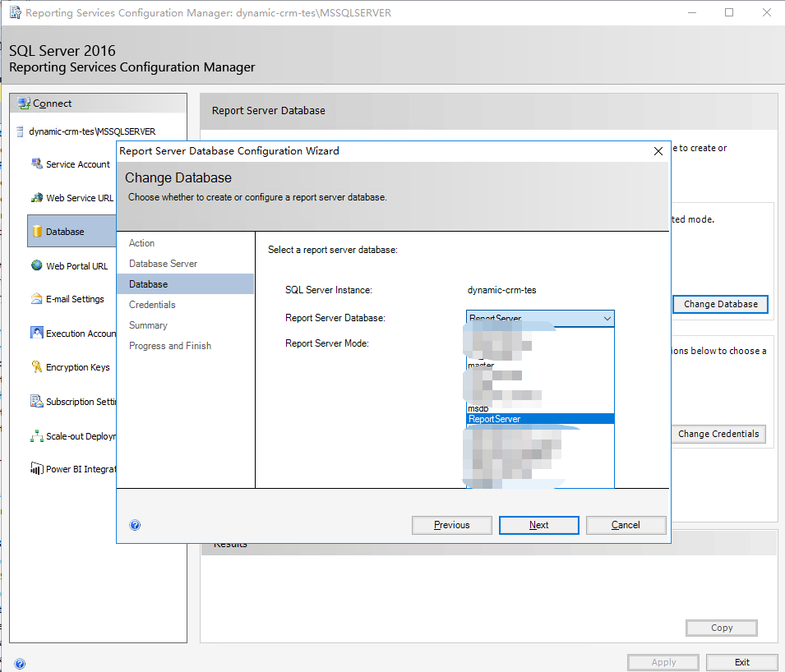Click the Change Database button
The height and width of the screenshot is (672, 785).
tap(720, 304)
